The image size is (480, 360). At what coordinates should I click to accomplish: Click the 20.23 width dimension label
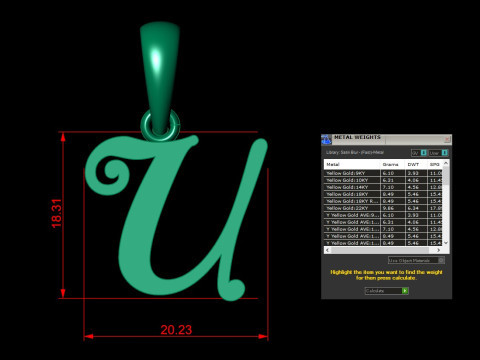coord(176,330)
